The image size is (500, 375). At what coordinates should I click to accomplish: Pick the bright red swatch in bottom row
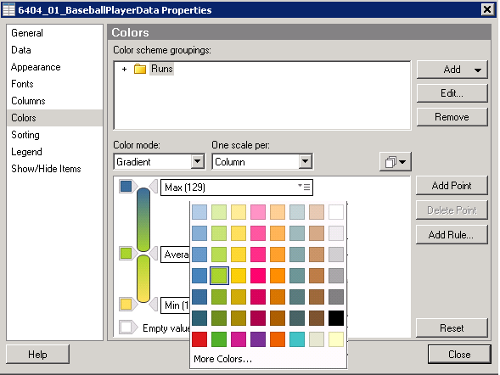click(x=199, y=339)
